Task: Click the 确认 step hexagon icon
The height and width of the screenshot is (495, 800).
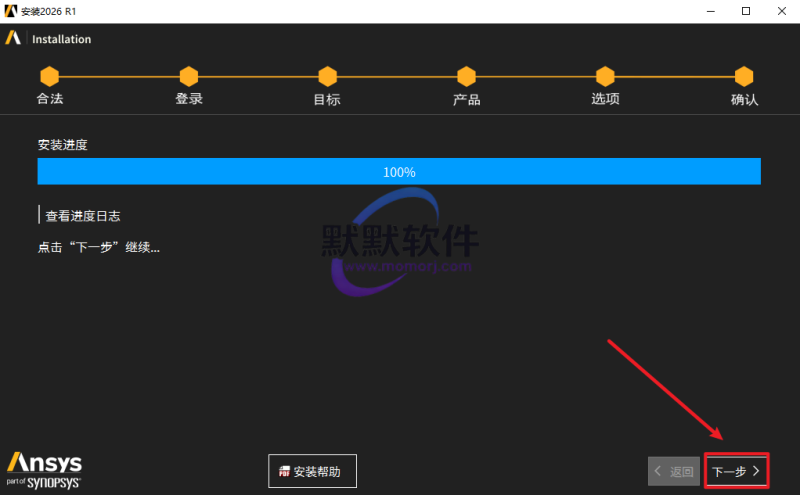Action: (x=744, y=77)
